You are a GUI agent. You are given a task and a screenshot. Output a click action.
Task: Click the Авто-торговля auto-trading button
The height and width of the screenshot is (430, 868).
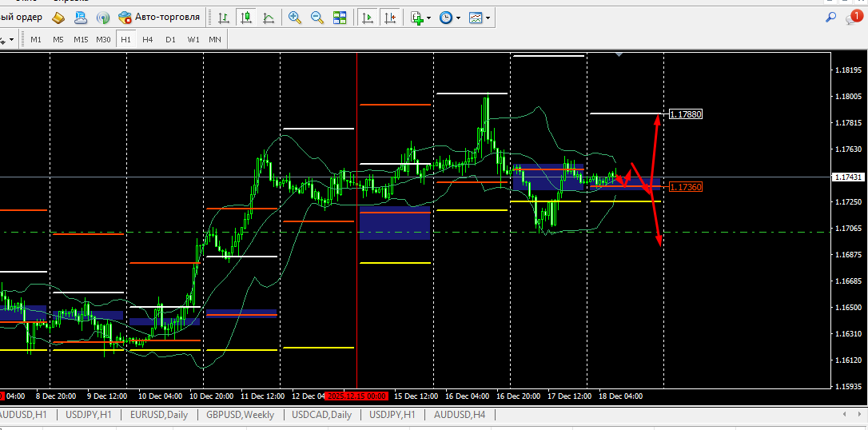point(159,18)
